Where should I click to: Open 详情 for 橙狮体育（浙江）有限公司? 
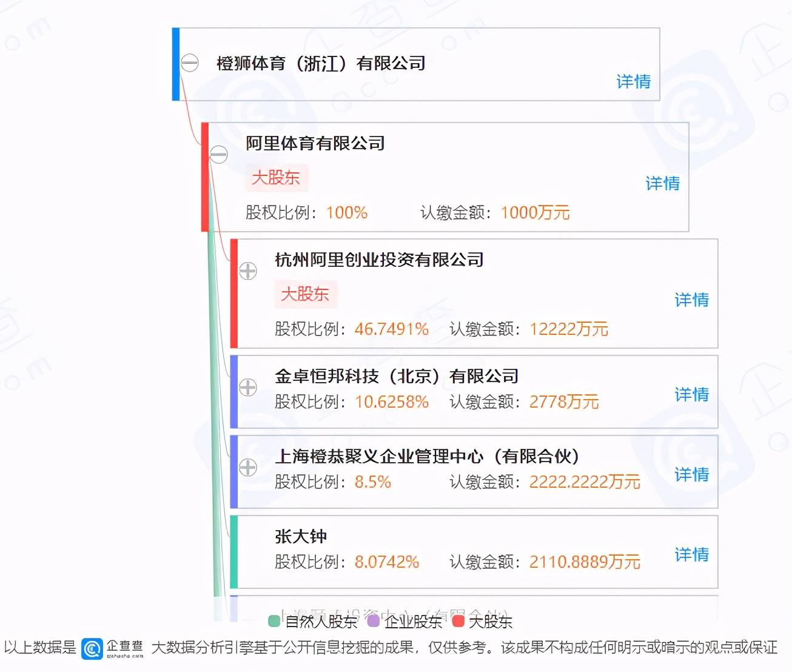click(x=633, y=81)
